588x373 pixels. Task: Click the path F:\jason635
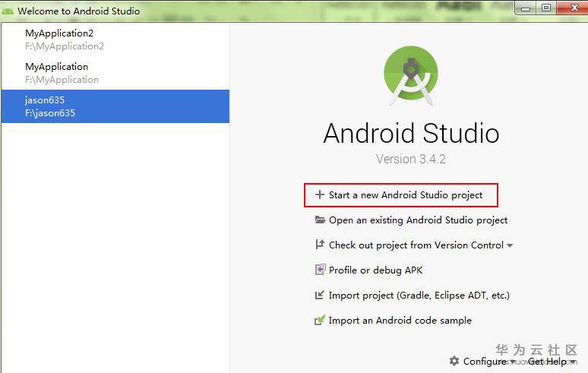pos(50,113)
